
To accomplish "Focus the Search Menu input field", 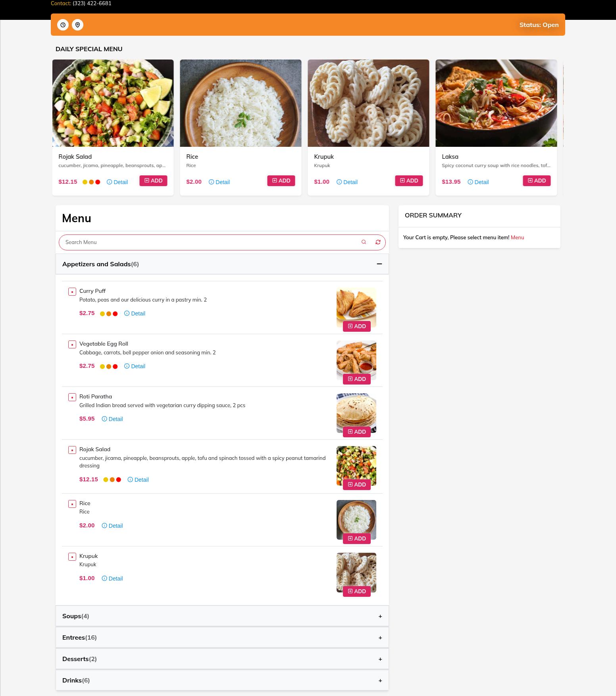I will click(x=210, y=242).
